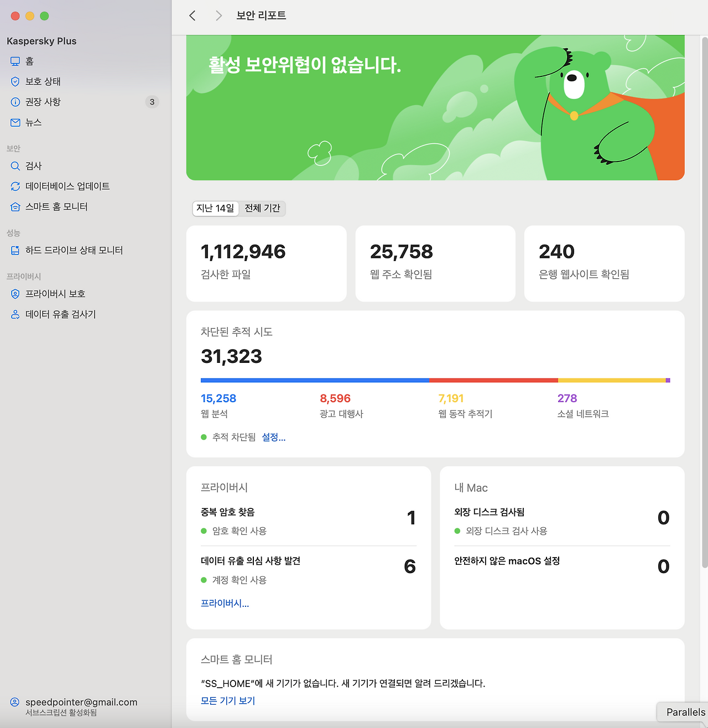Click the 추적 차단됨 status text
Screen dimensions: 708x728
tap(234, 437)
